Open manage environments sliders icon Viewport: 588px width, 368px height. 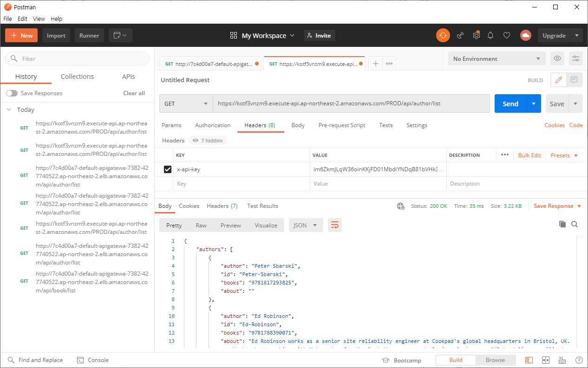575,58
